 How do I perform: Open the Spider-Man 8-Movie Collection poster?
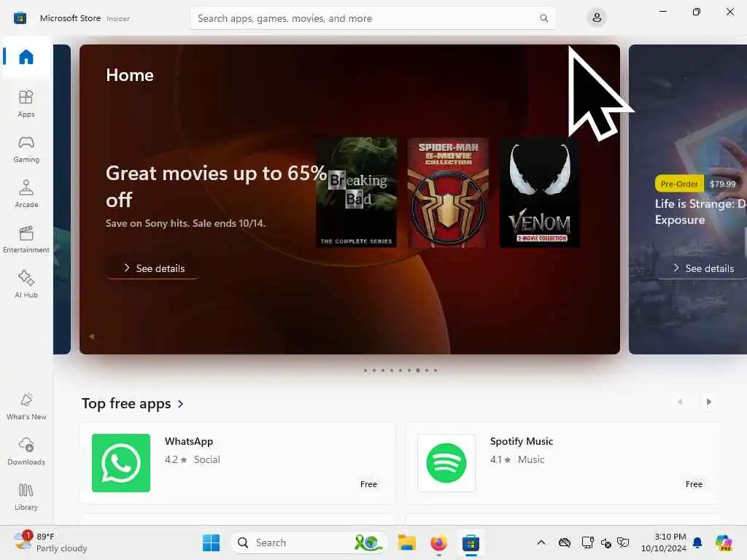click(448, 192)
